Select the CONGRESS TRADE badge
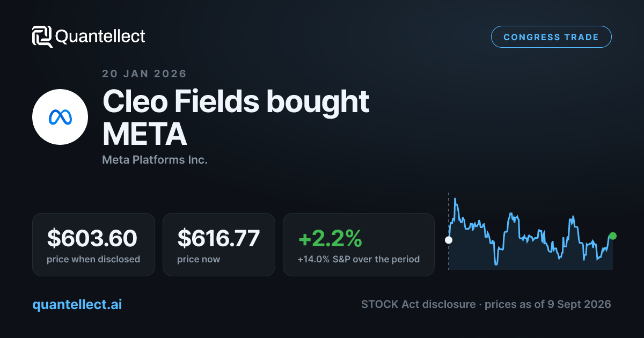Viewport: 644px width, 338px height. pos(551,37)
